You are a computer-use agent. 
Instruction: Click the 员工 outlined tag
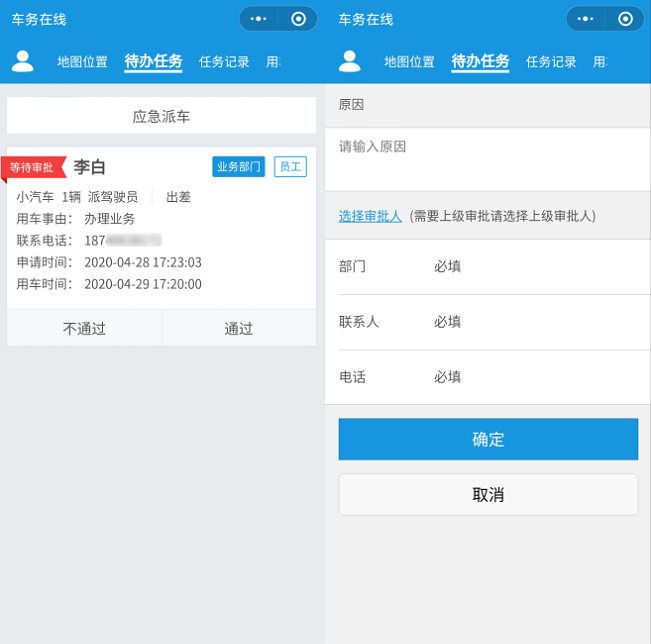tap(290, 167)
